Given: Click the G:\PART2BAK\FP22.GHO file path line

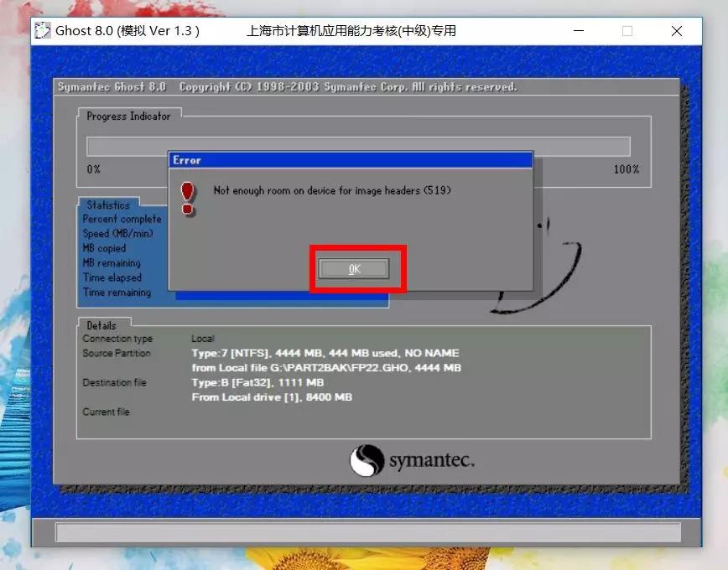Looking at the screenshot, I should tap(326, 368).
